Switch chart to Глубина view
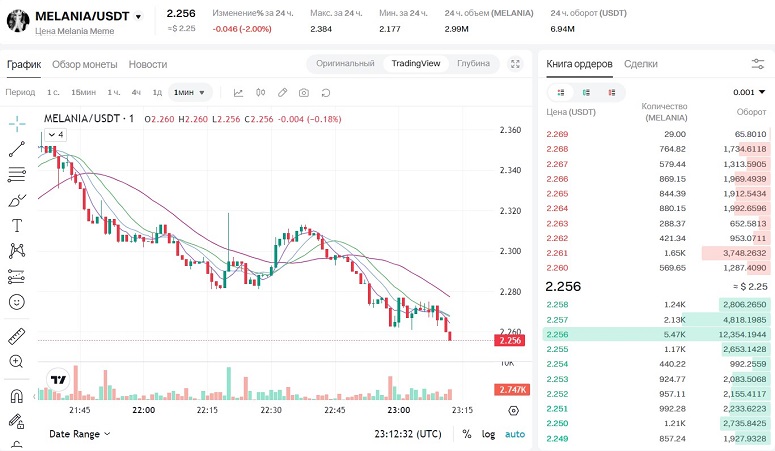This screenshot has height=451, width=775. coord(473,64)
